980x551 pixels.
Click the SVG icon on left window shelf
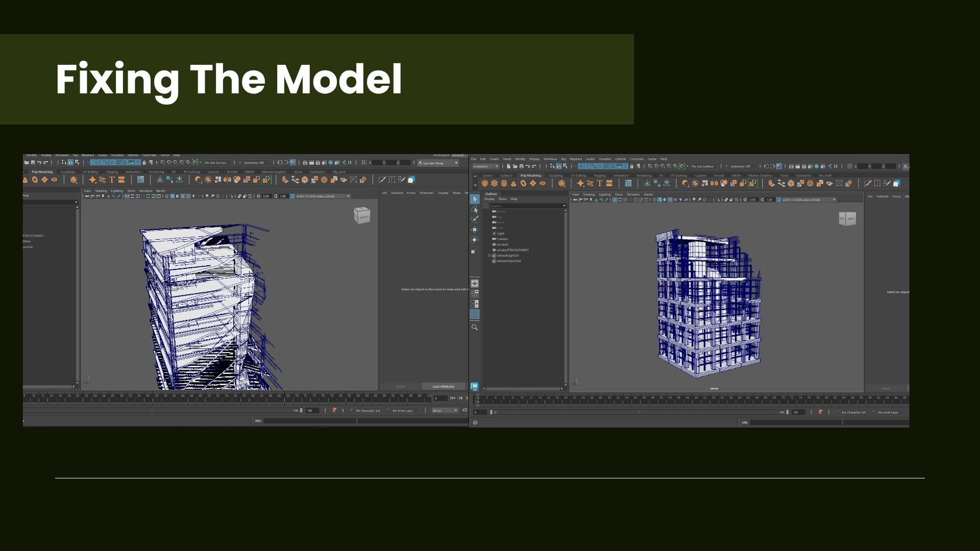click(x=121, y=180)
